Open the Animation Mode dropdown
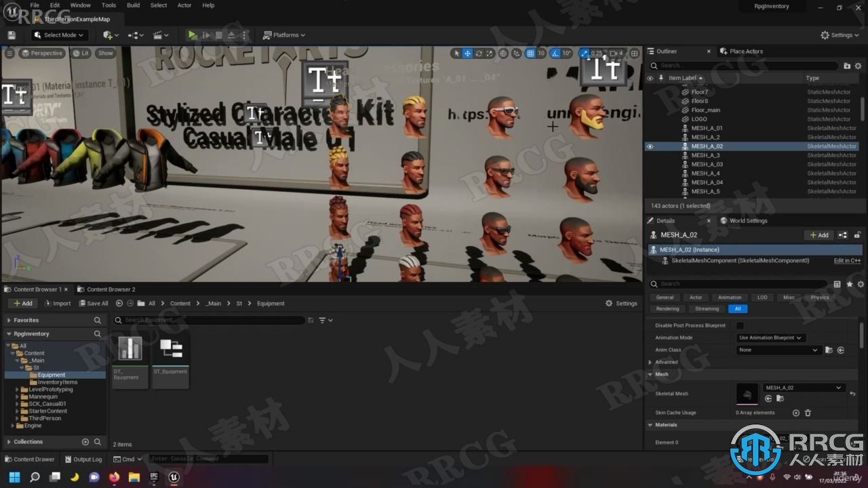This screenshot has width=868, height=488. tap(770, 338)
